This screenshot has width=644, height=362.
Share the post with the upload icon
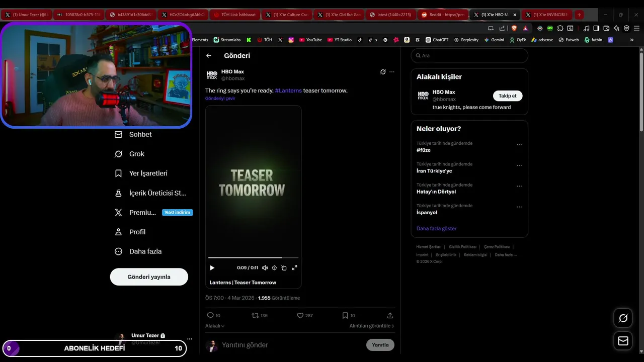(390, 315)
